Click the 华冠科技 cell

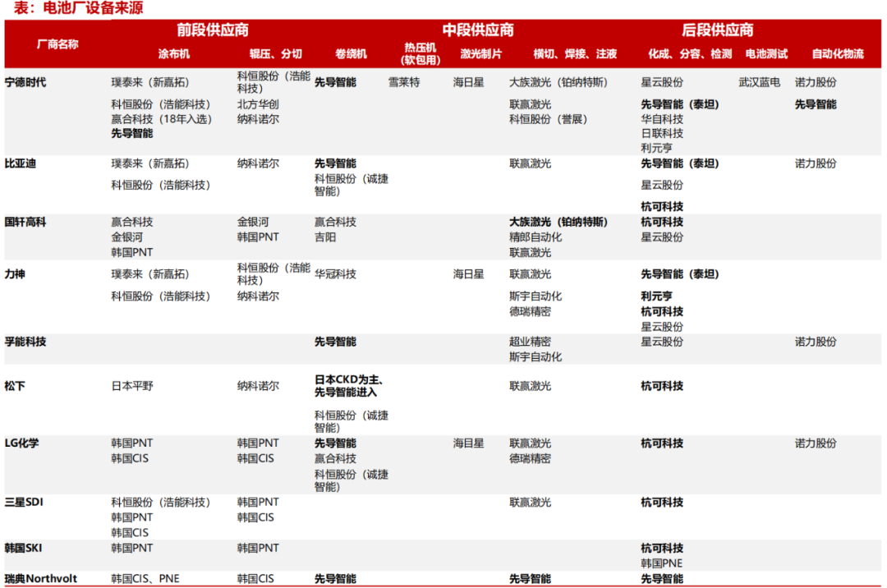(335, 274)
